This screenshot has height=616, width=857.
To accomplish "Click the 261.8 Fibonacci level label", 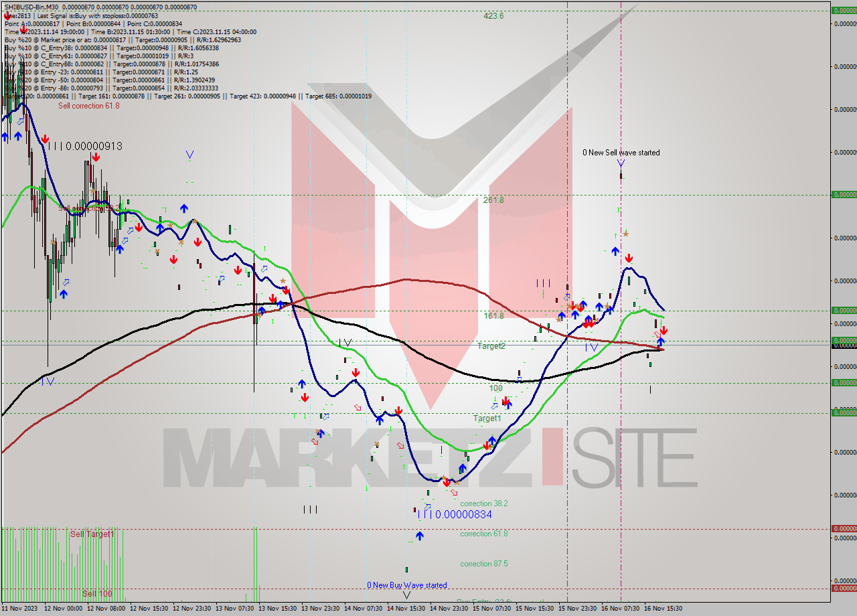I will click(x=493, y=200).
